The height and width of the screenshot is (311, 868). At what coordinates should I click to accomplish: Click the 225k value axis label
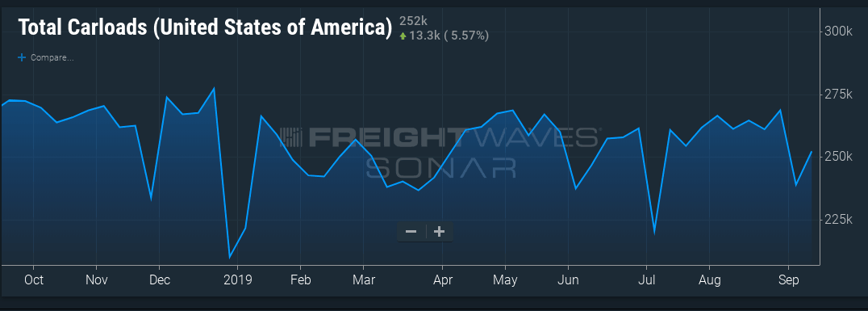tap(837, 220)
